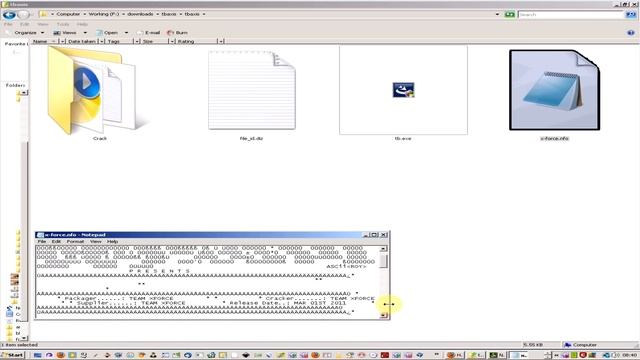Open the Notepad Edit menu
The height and width of the screenshot is (360, 640).
56,242
